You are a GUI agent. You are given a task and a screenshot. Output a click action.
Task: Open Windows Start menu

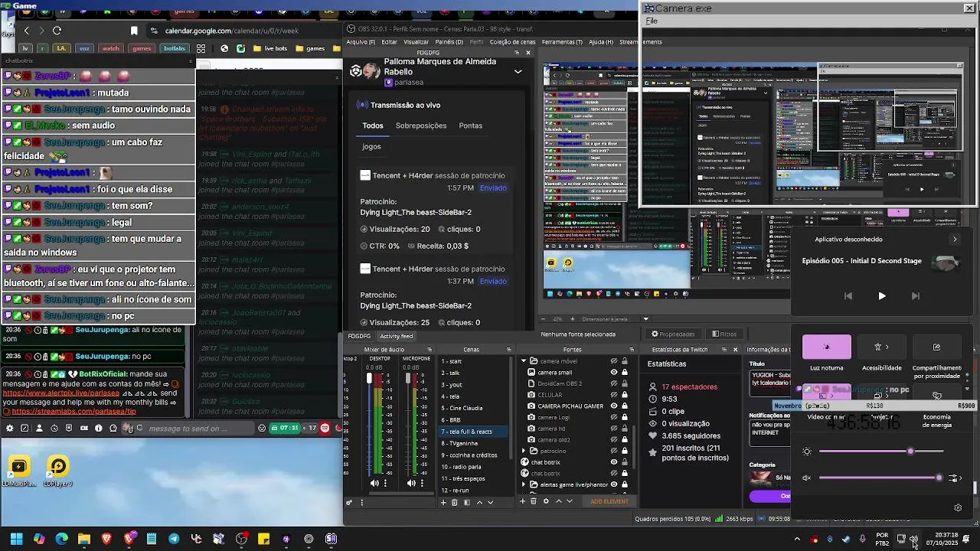point(16,539)
